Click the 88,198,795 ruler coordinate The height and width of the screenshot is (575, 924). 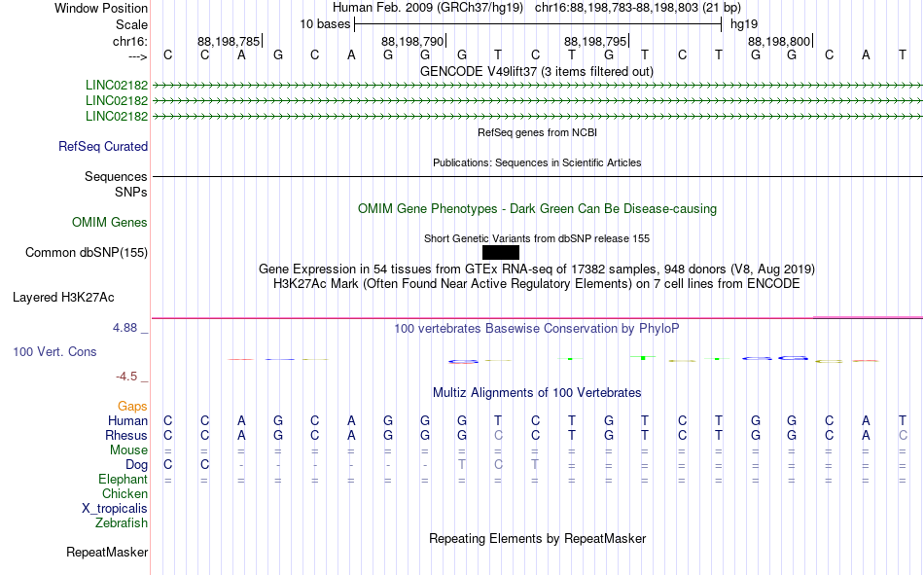tap(595, 41)
